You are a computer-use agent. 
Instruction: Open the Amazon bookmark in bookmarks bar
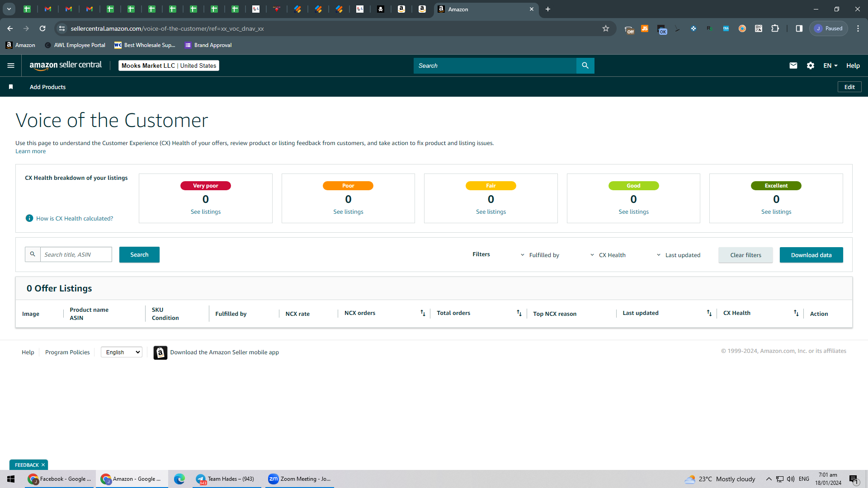pos(20,45)
